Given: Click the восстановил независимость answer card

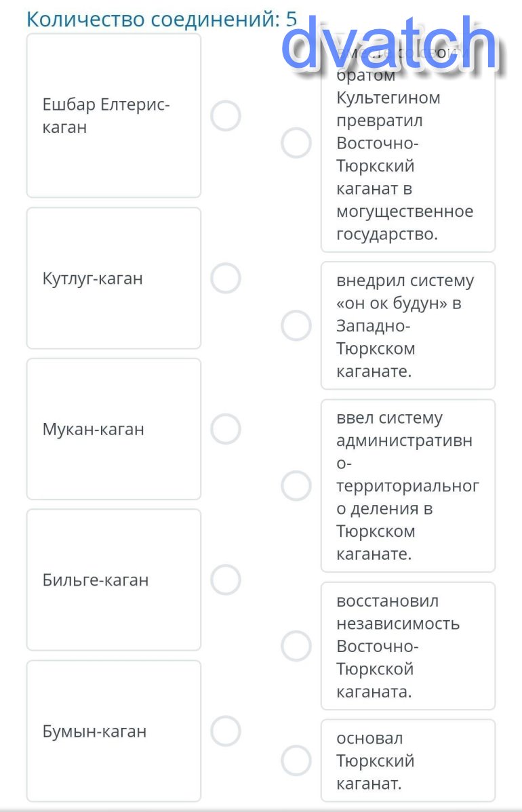Looking at the screenshot, I should (407, 646).
